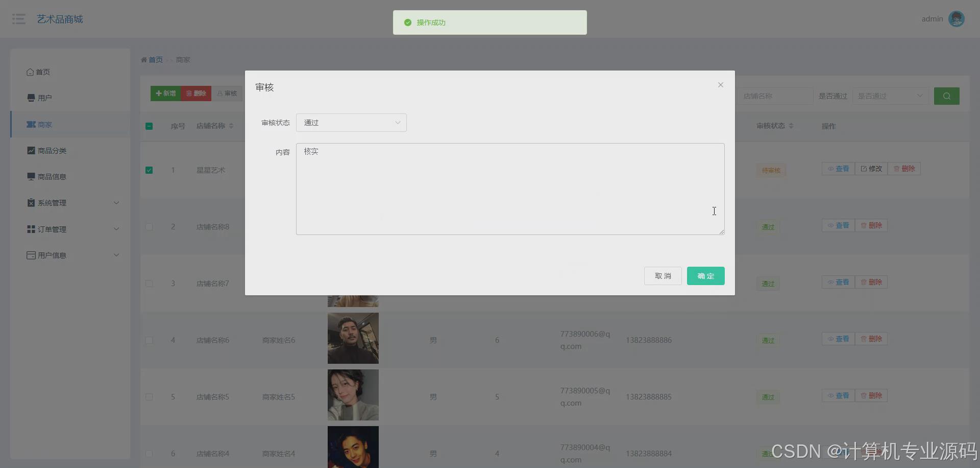Confirm the review with 确定 button
980x468 pixels.
(x=705, y=276)
